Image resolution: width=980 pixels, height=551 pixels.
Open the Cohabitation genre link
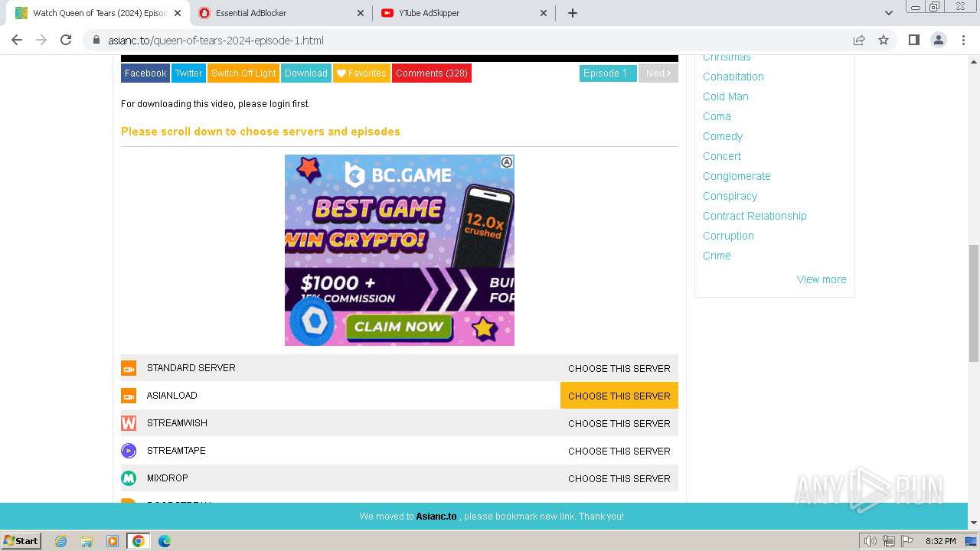coord(733,77)
